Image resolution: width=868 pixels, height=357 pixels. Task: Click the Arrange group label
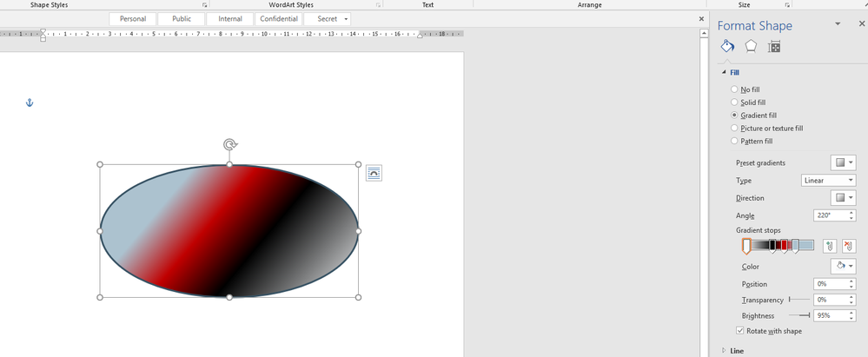590,5
